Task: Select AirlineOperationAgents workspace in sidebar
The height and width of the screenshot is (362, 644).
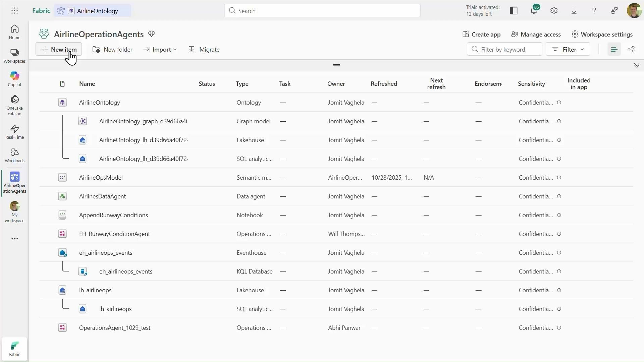Action: click(14, 183)
